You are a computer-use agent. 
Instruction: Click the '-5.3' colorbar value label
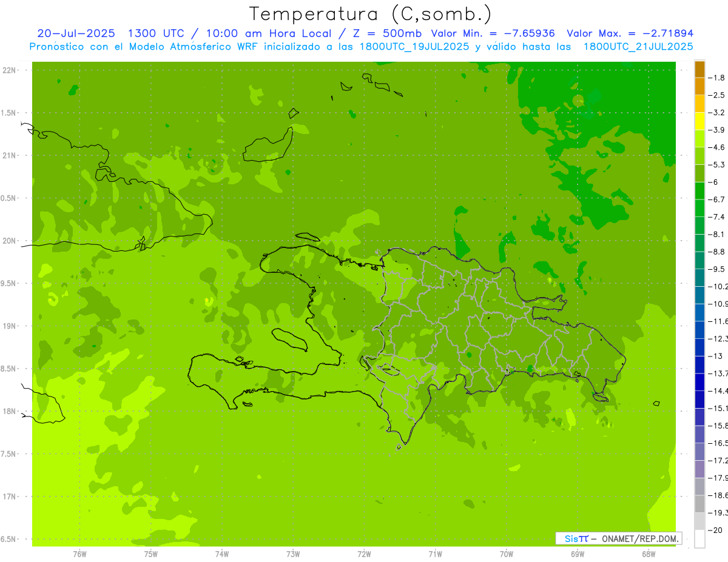tap(717, 165)
